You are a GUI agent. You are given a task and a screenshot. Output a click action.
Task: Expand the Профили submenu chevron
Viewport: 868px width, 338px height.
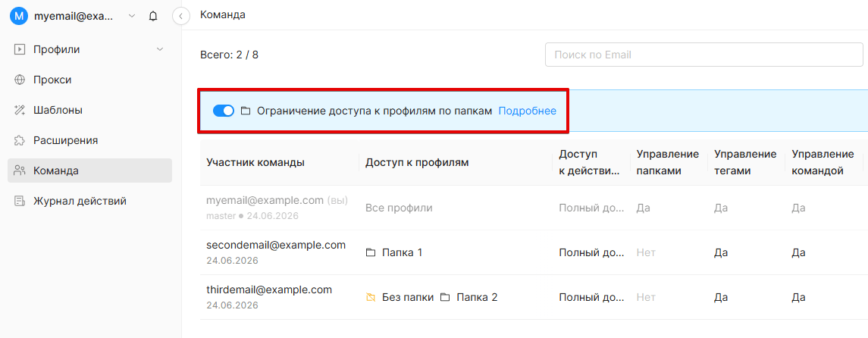[x=160, y=49]
